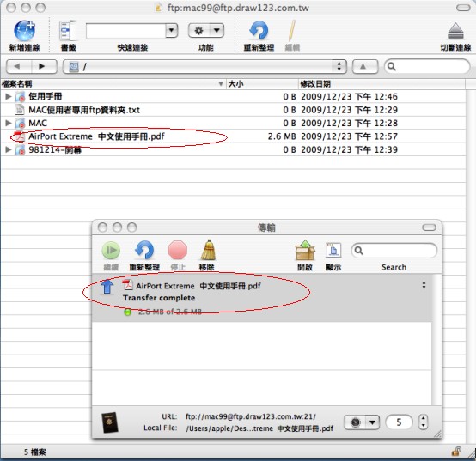Click the 5 檔案 status bar text

tap(35, 452)
